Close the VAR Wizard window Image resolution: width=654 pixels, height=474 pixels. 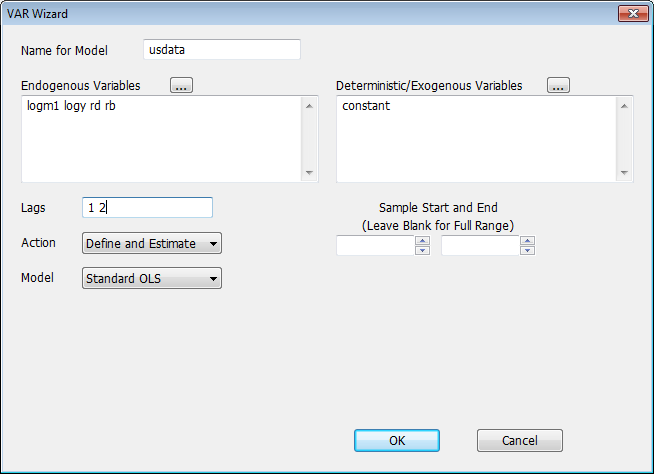633,13
